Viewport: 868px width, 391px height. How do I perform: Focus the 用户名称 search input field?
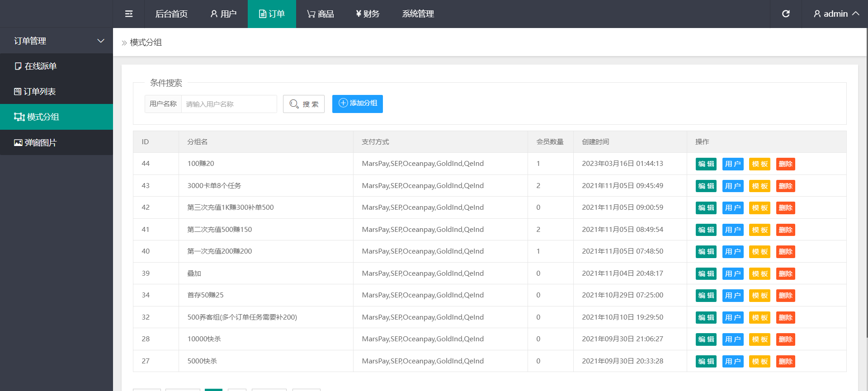coord(229,104)
